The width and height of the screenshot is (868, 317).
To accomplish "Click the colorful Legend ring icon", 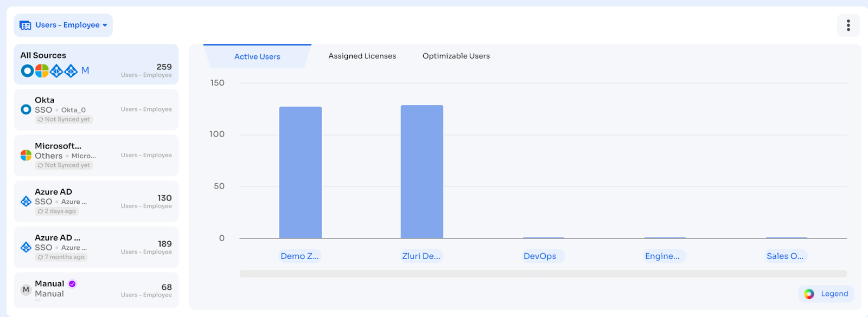I will (x=809, y=294).
